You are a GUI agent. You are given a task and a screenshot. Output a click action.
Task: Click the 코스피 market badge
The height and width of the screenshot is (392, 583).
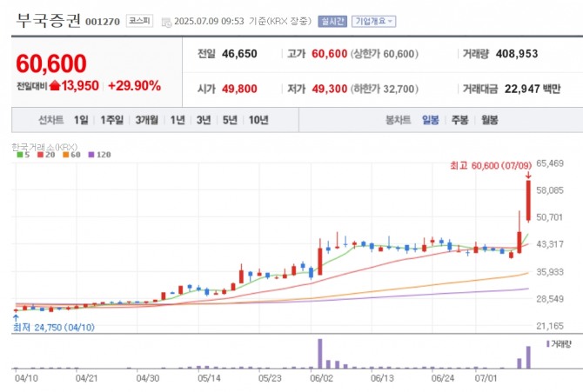pos(139,21)
